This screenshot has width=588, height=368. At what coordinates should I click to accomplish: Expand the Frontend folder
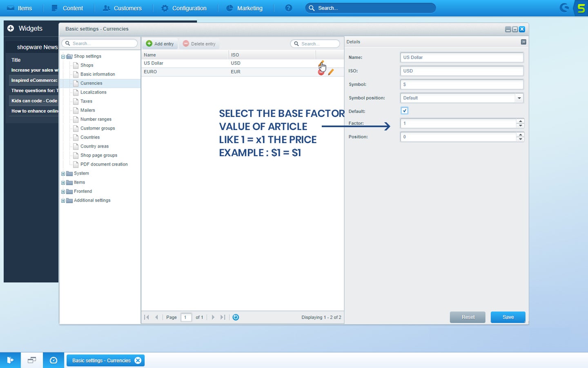63,191
